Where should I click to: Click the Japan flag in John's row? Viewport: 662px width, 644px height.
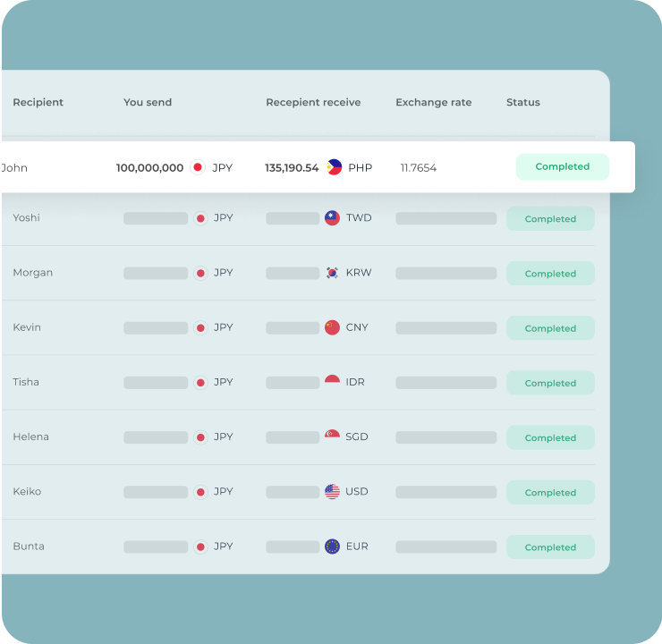coord(198,167)
